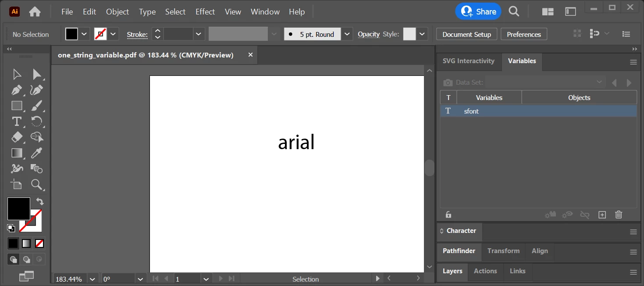The height and width of the screenshot is (286, 644).
Task: Open the Effect menu
Action: [x=205, y=12]
